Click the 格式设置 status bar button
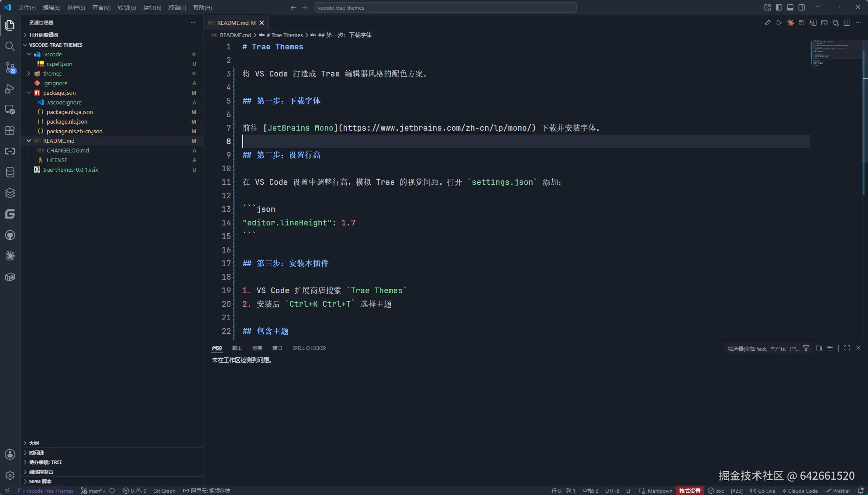 (690, 491)
